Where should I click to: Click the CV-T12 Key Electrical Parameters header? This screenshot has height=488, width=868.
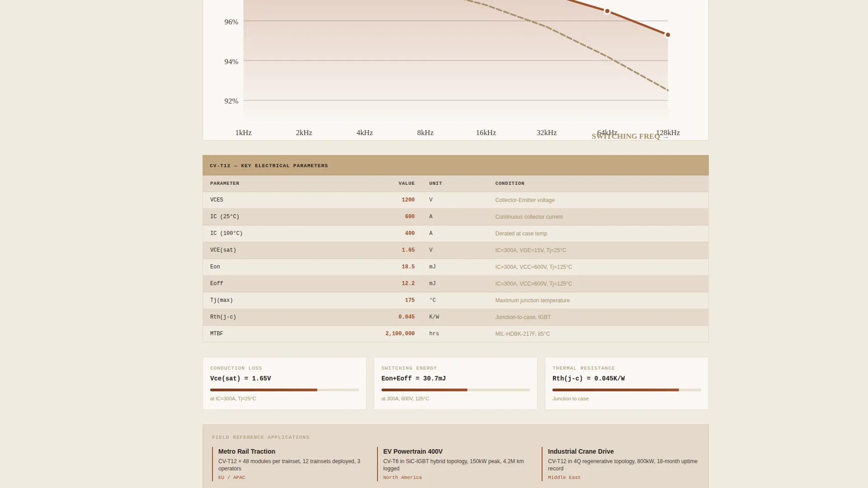[x=455, y=165]
